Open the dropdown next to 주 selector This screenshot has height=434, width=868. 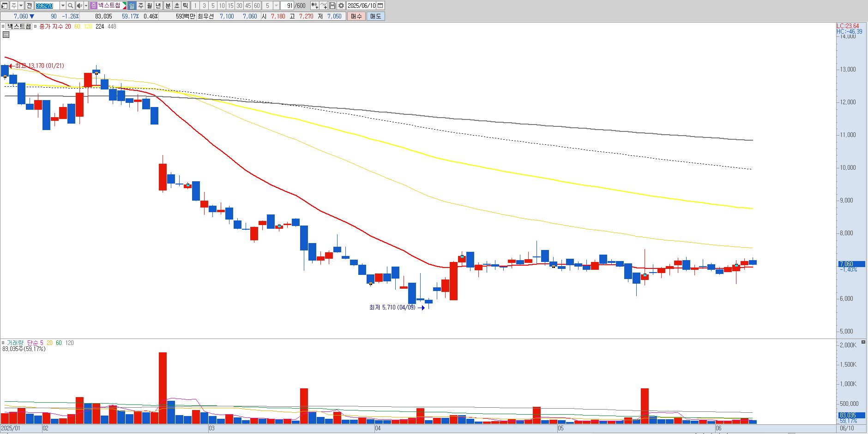[21, 6]
